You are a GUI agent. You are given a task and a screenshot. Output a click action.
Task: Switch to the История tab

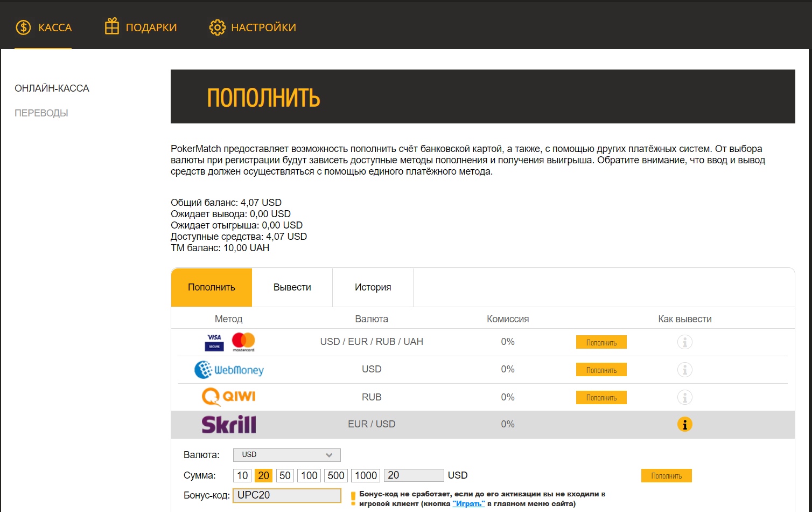coord(373,287)
